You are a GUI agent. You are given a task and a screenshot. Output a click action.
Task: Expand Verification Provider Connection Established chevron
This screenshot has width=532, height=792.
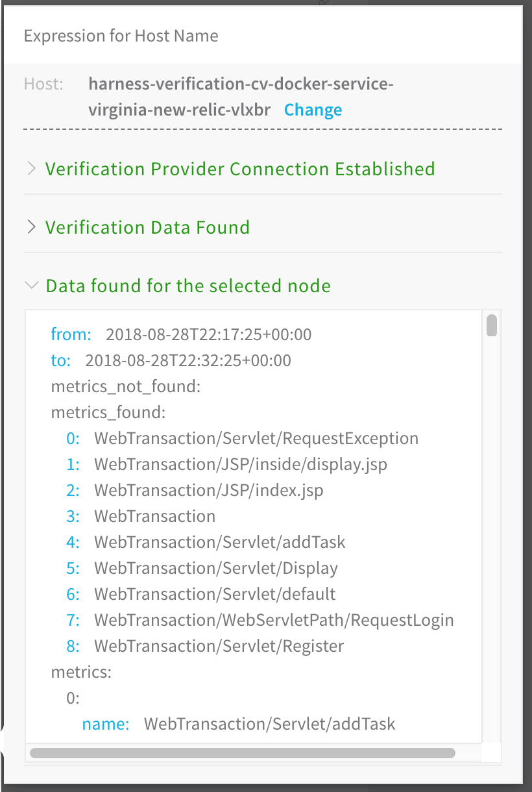[30, 169]
